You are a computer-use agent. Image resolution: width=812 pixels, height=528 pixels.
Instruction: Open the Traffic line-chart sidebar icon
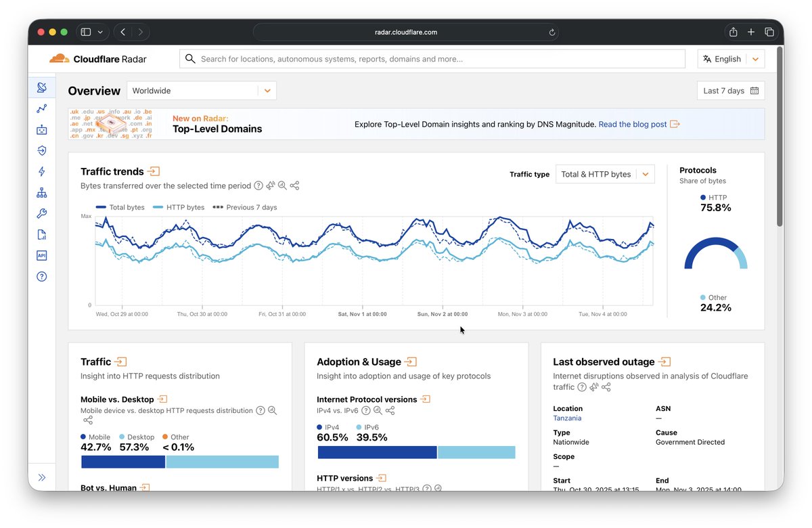[x=42, y=108]
